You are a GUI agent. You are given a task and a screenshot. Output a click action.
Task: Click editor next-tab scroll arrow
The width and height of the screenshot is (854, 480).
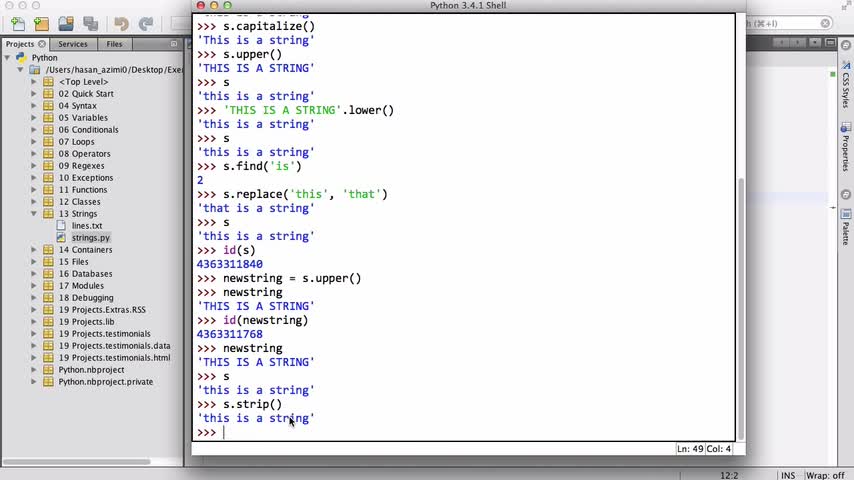797,42
